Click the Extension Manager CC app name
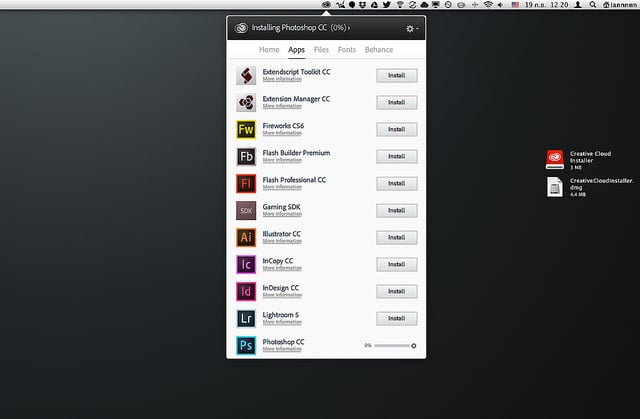Image resolution: width=640 pixels, height=419 pixels. click(x=296, y=99)
